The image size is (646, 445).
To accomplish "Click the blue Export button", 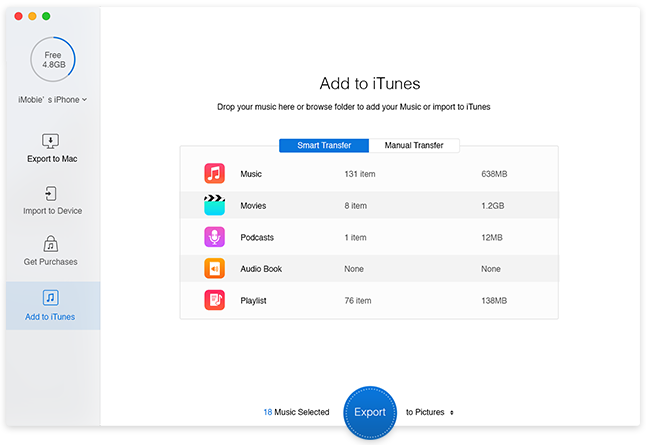I will coord(370,412).
